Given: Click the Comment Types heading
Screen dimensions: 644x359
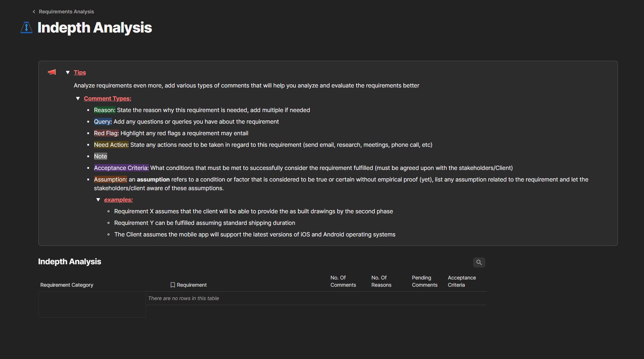Looking at the screenshot, I should (x=108, y=99).
